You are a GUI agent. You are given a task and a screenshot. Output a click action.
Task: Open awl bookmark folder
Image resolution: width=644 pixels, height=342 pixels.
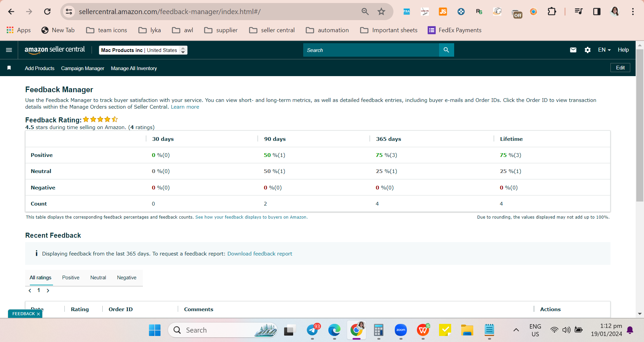point(182,30)
